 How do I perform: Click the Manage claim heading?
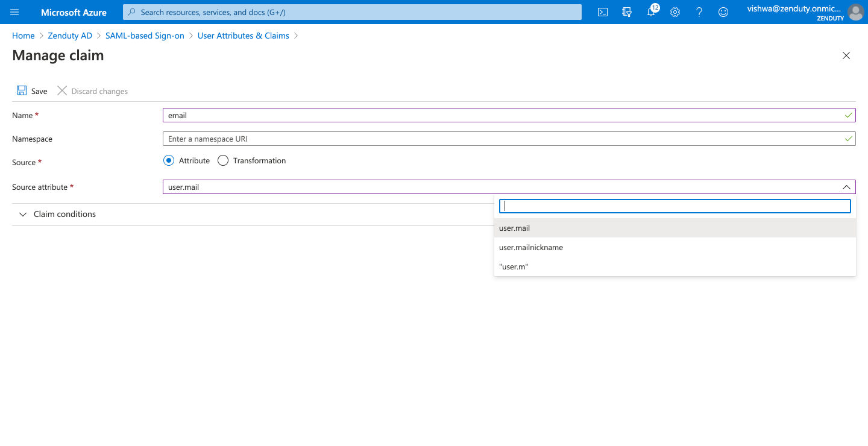point(58,55)
